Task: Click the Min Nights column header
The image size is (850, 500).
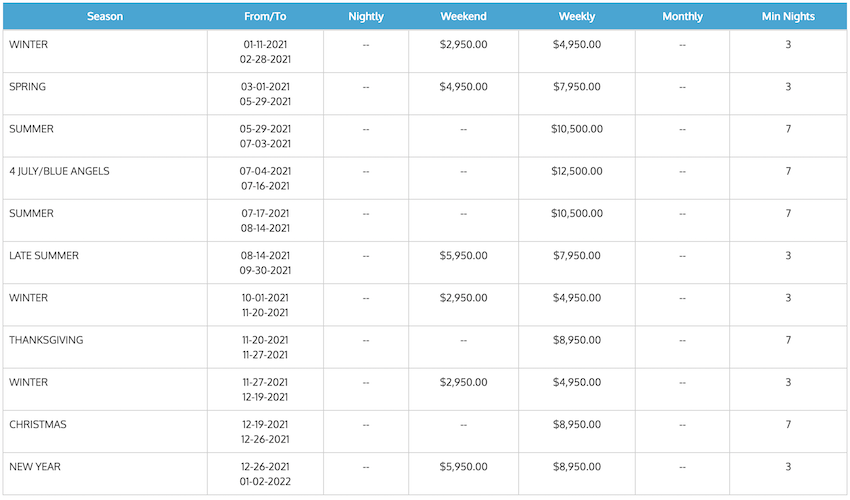Action: tap(788, 16)
